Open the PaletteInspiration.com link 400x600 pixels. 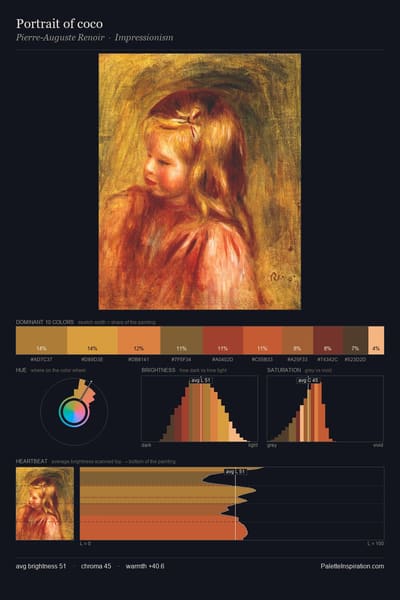tap(352, 566)
